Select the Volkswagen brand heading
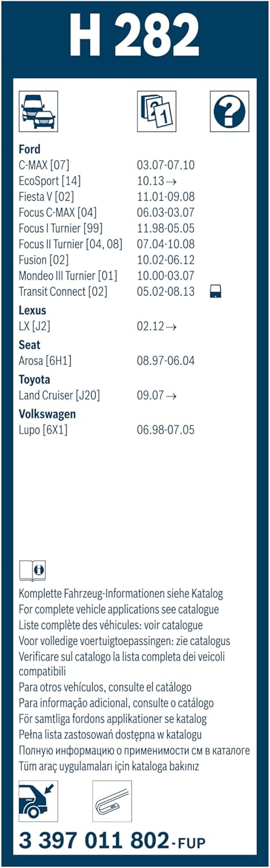270x868 pixels. (47, 414)
